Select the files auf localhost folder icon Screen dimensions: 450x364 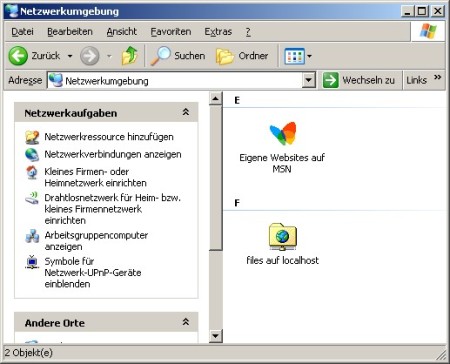(x=283, y=237)
